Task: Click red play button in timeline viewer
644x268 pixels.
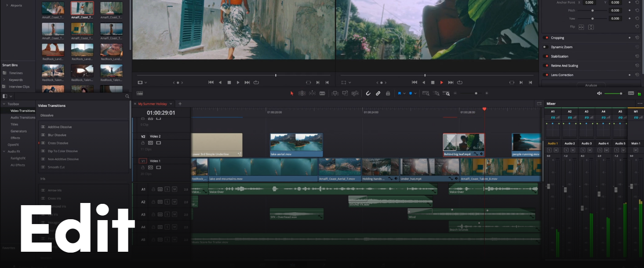Action: click(442, 82)
